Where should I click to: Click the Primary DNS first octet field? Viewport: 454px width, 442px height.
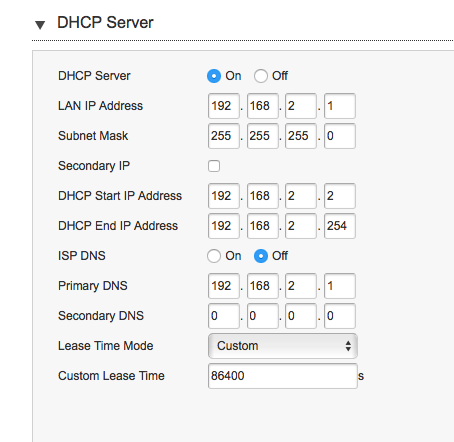224,286
